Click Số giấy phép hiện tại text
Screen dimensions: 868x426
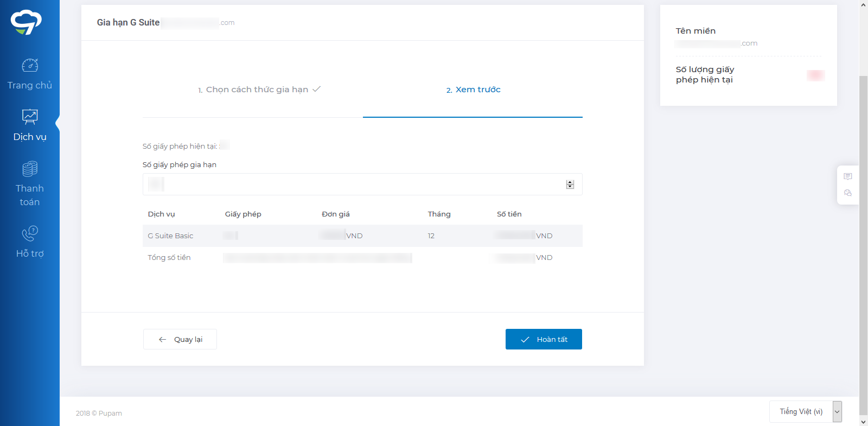pyautogui.click(x=180, y=146)
